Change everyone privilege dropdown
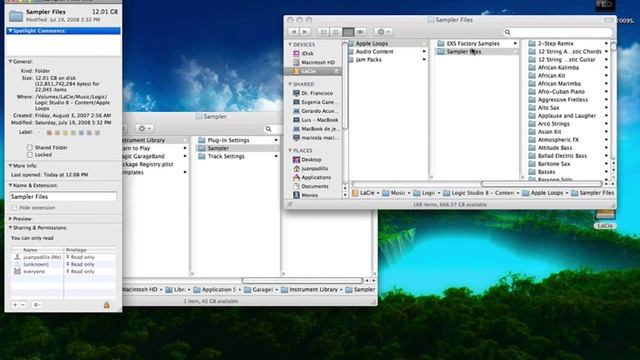The height and width of the screenshot is (360, 640). pos(81,271)
